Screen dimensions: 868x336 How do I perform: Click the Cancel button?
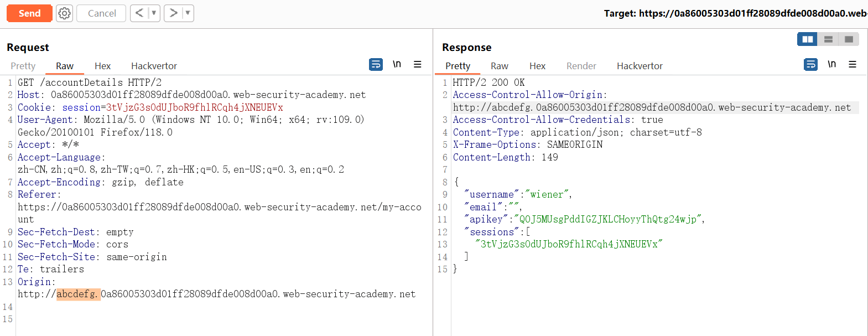102,13
